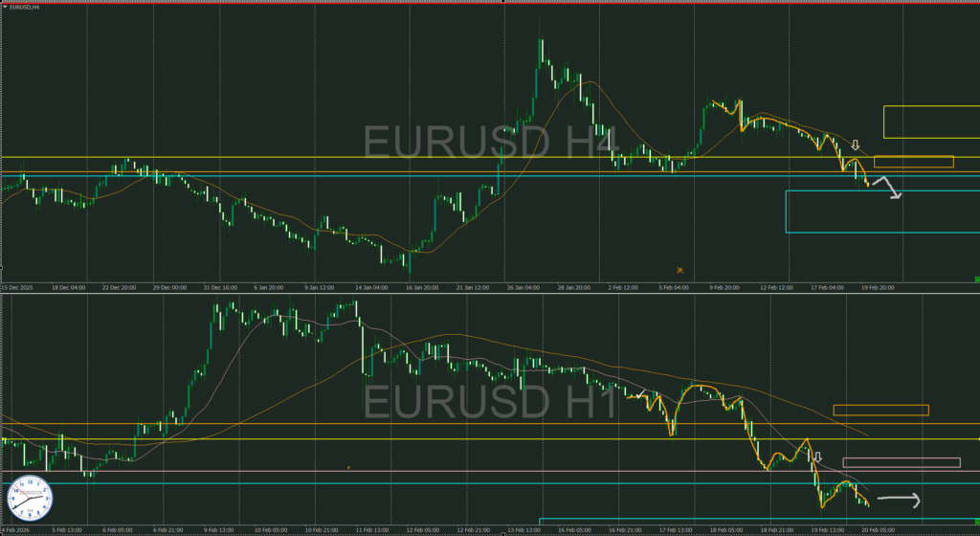Select the orange rectangle on H1 chart
Viewport: 980px width, 536px height.
(880, 411)
